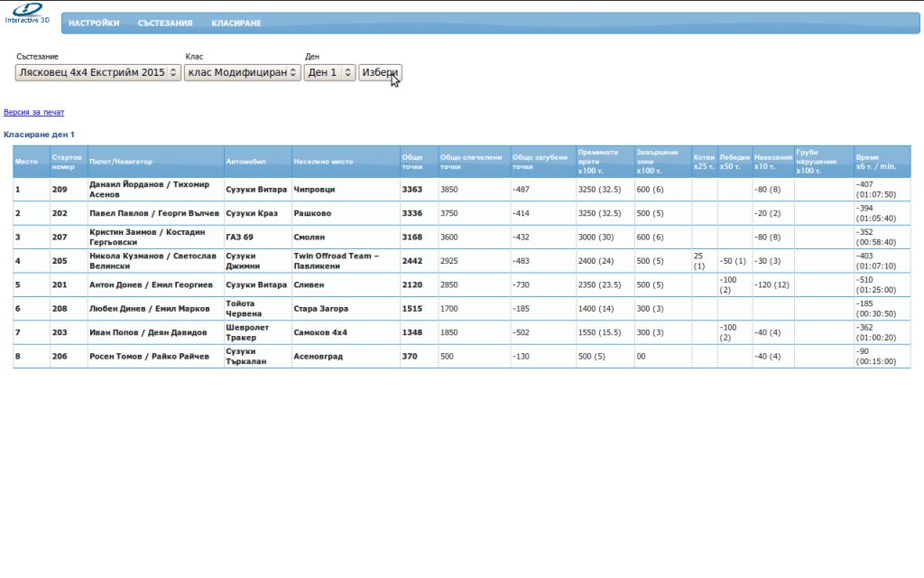This screenshot has width=924, height=578.
Task: Select 'Данаил Йорданов / Тихомир Асенов' cell
Action: (x=155, y=190)
